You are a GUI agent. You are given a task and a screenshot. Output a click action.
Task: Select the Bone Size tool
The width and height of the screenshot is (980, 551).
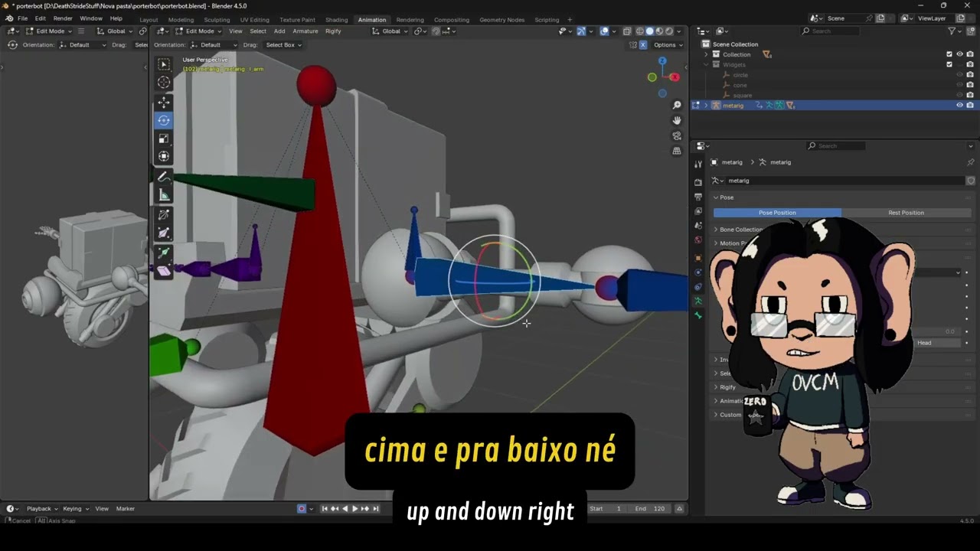point(164,233)
